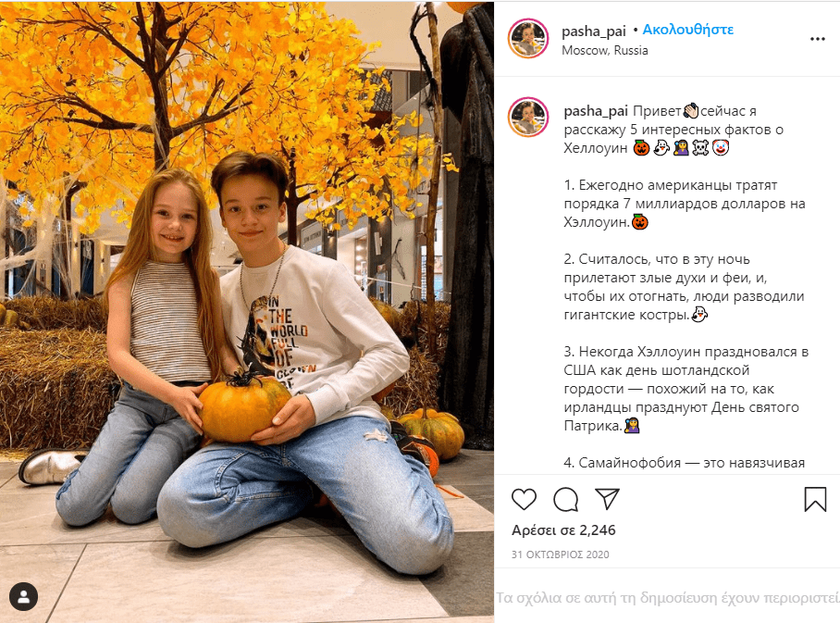Click the waving hand emoji after Привет
840x623 pixels.
coord(691,111)
